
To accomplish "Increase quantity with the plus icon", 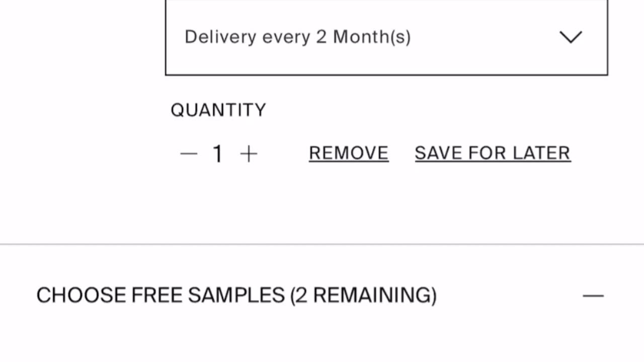I will 249,154.
